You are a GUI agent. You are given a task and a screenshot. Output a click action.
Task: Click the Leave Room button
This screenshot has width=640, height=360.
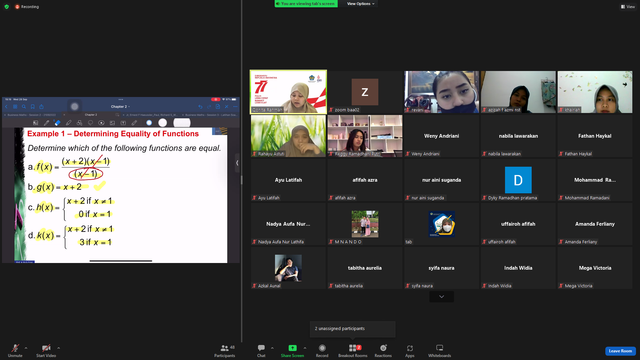tap(620, 351)
